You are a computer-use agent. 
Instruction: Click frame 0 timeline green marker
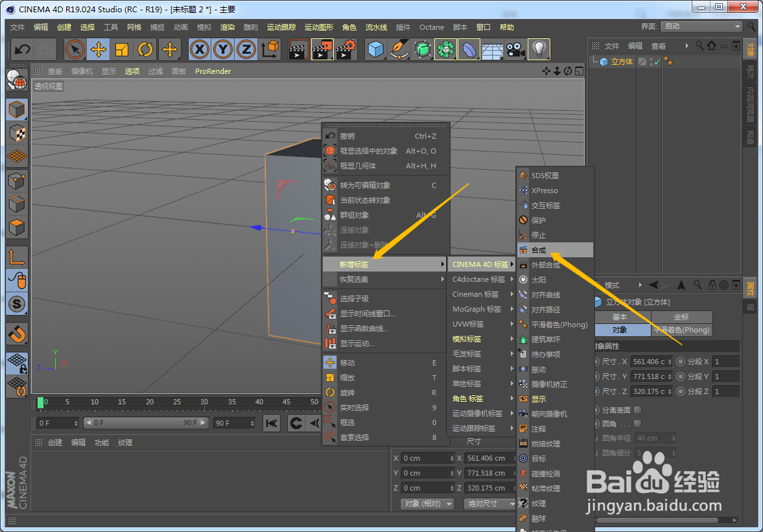[40, 402]
